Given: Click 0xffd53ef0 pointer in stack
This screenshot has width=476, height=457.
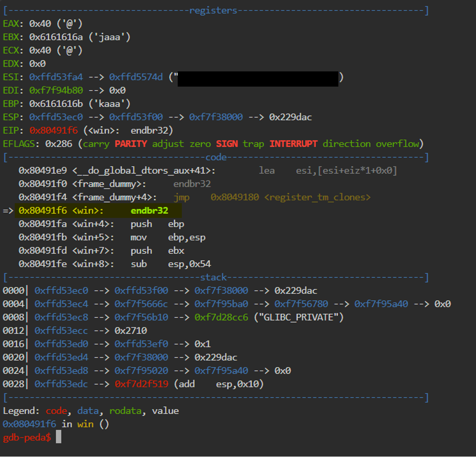Looking at the screenshot, I should pos(141,344).
